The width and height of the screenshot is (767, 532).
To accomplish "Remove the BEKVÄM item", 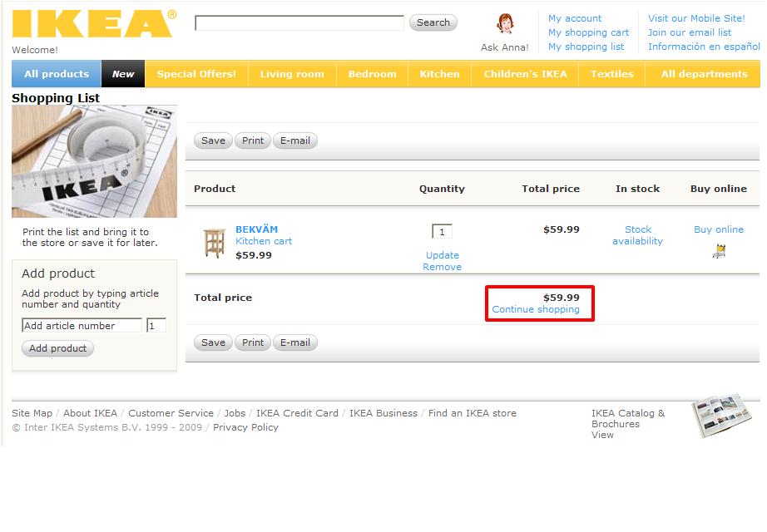I will pyautogui.click(x=443, y=267).
